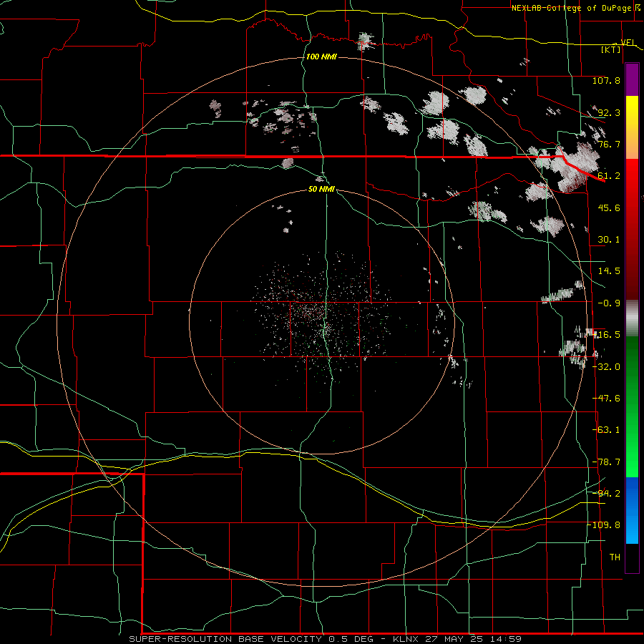Click the 61.2 scale value
Viewport: 644px width, 644px height.
[609, 176]
